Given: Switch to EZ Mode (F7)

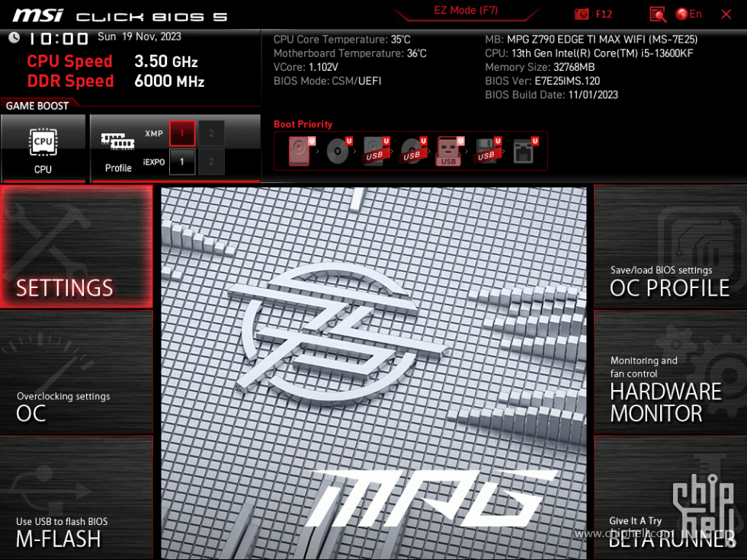Looking at the screenshot, I should click(466, 11).
